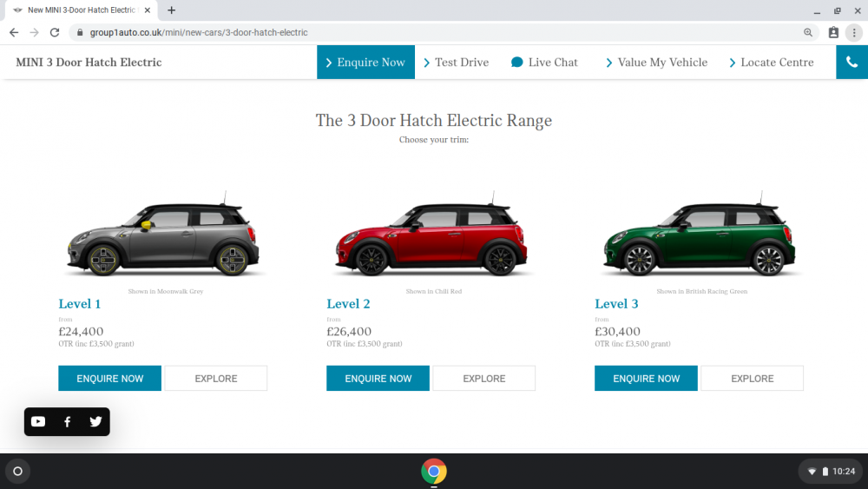Click ENQUIRE NOW under Level 1
The height and width of the screenshot is (489, 868).
109,378
